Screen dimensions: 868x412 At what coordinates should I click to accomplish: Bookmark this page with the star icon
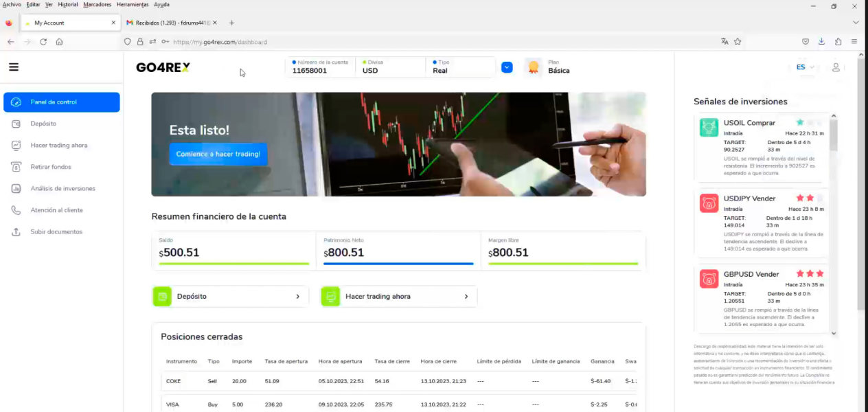(x=738, y=42)
